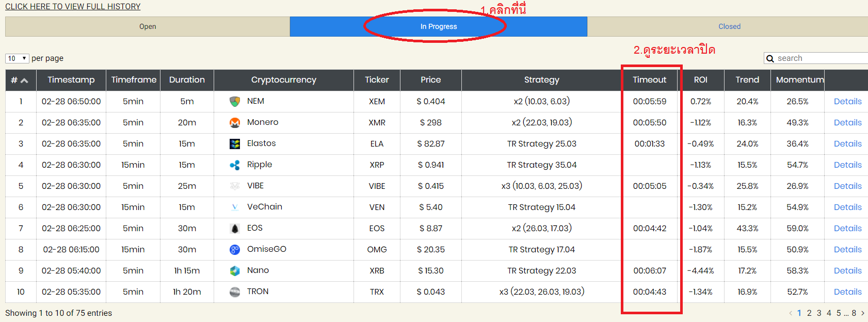The width and height of the screenshot is (868, 322).
Task: Click the OmiseGO coin icon
Action: (235, 250)
